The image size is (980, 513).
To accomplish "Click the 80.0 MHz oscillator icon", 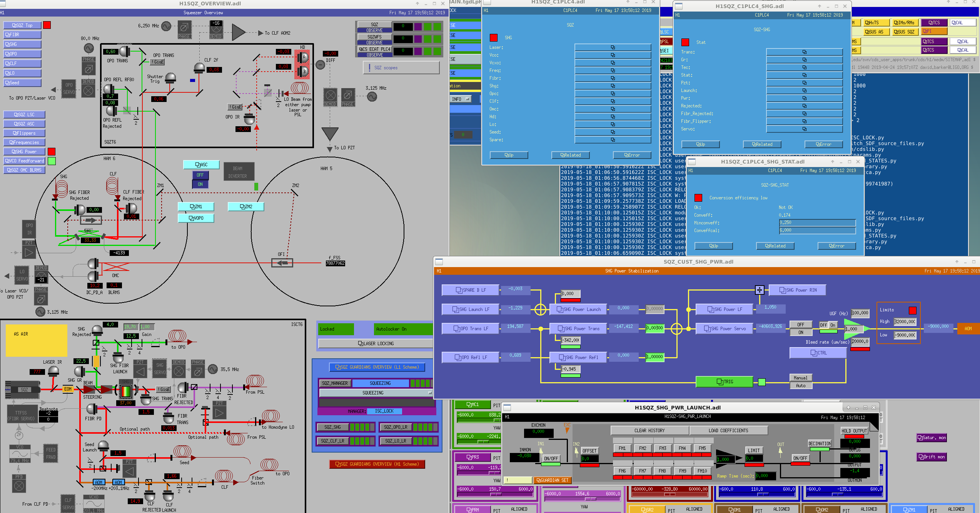I will pyautogui.click(x=89, y=48).
